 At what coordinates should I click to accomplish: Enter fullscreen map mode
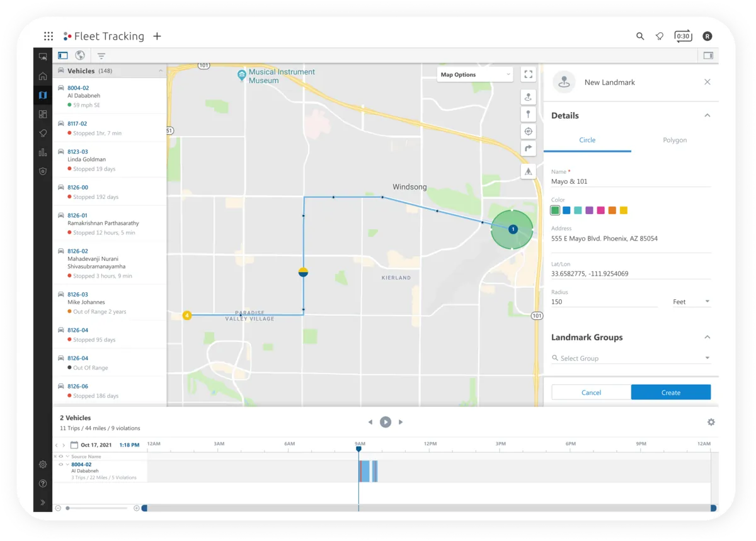pyautogui.click(x=529, y=74)
